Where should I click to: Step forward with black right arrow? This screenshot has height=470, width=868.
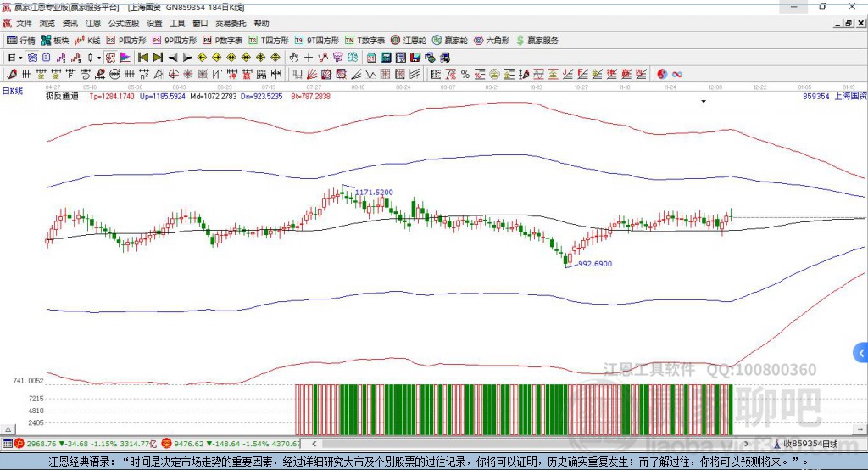coord(187,58)
